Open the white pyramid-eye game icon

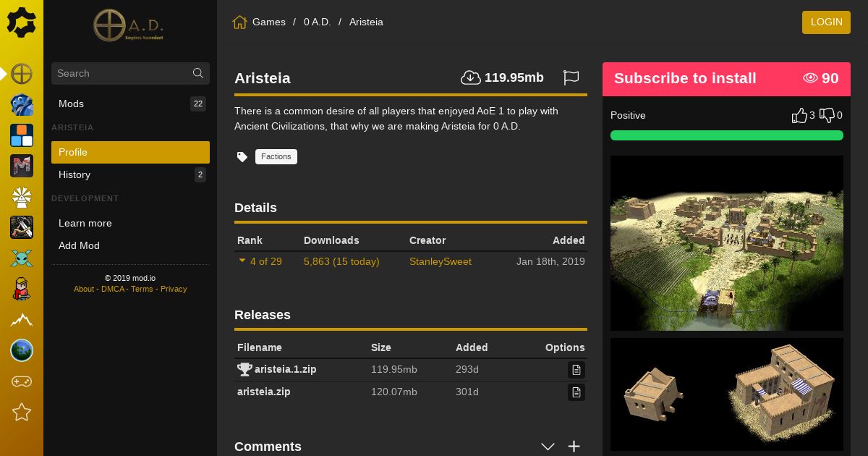pos(22,197)
